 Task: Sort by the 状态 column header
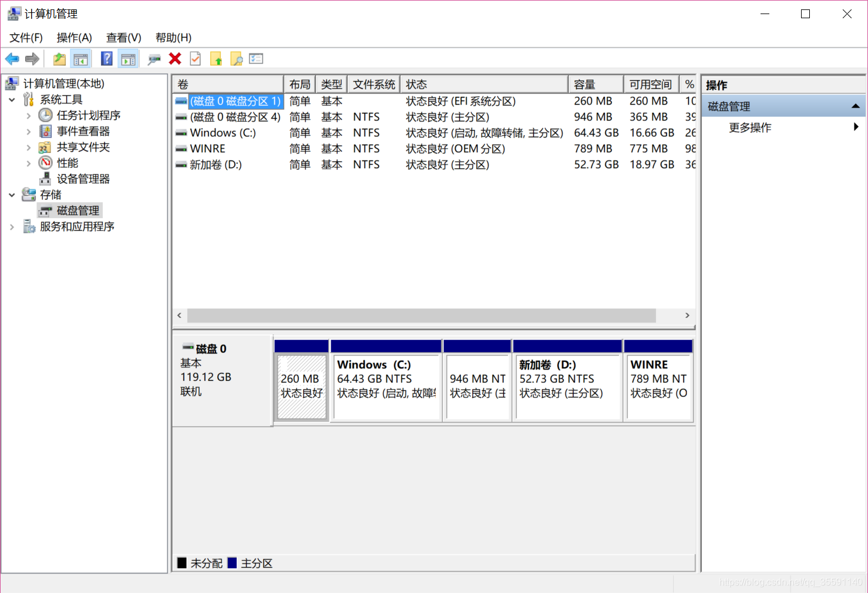click(484, 85)
